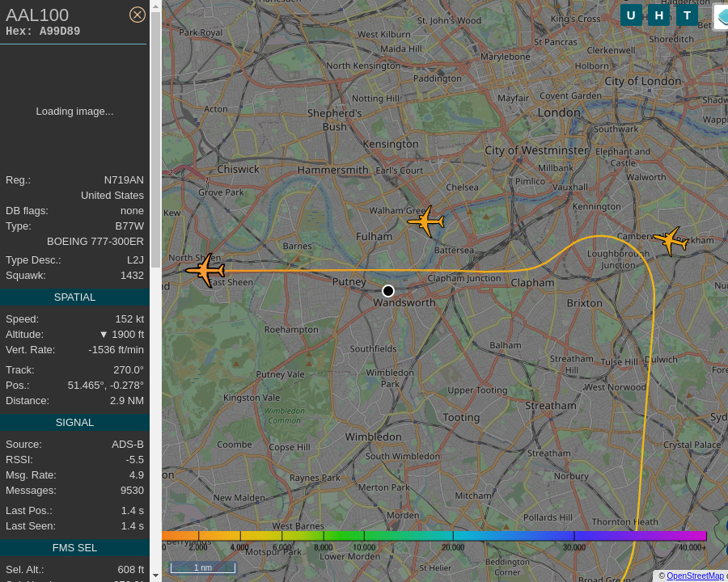Select the aircraft icon near Peckham
This screenshot has width=728, height=582.
pyautogui.click(x=671, y=240)
